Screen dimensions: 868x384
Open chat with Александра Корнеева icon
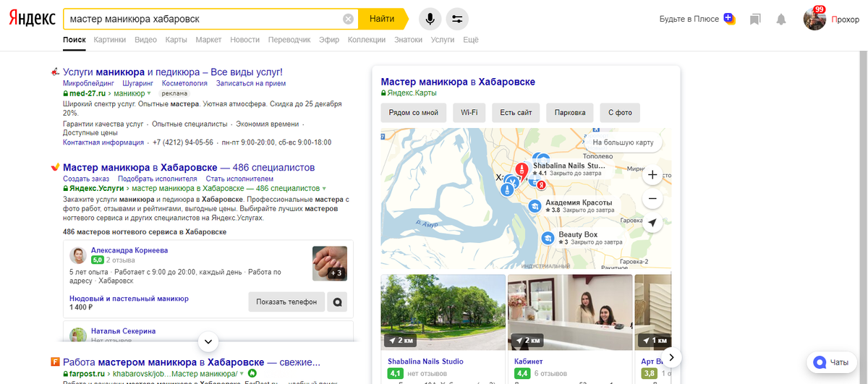pyautogui.click(x=337, y=302)
